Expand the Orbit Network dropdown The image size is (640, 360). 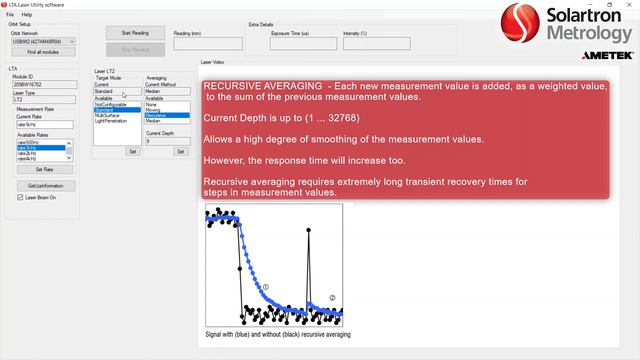(72, 42)
